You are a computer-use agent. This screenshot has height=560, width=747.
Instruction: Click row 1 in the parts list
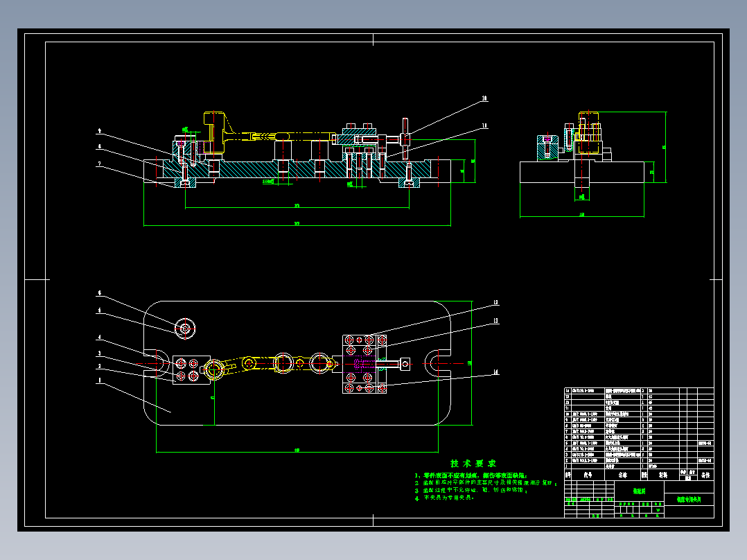(x=639, y=466)
